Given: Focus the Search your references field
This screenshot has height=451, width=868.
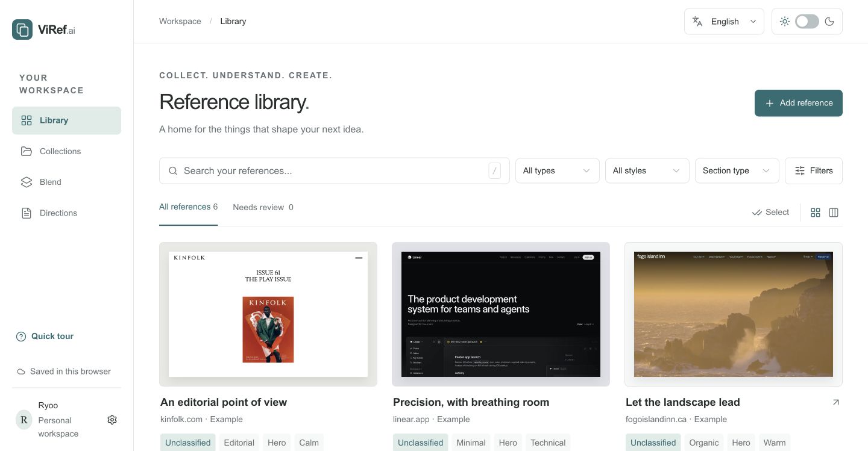Looking at the screenshot, I should coord(335,171).
